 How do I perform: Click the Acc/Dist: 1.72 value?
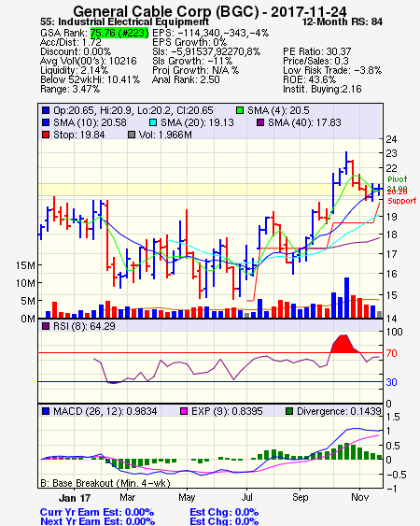(x=71, y=42)
